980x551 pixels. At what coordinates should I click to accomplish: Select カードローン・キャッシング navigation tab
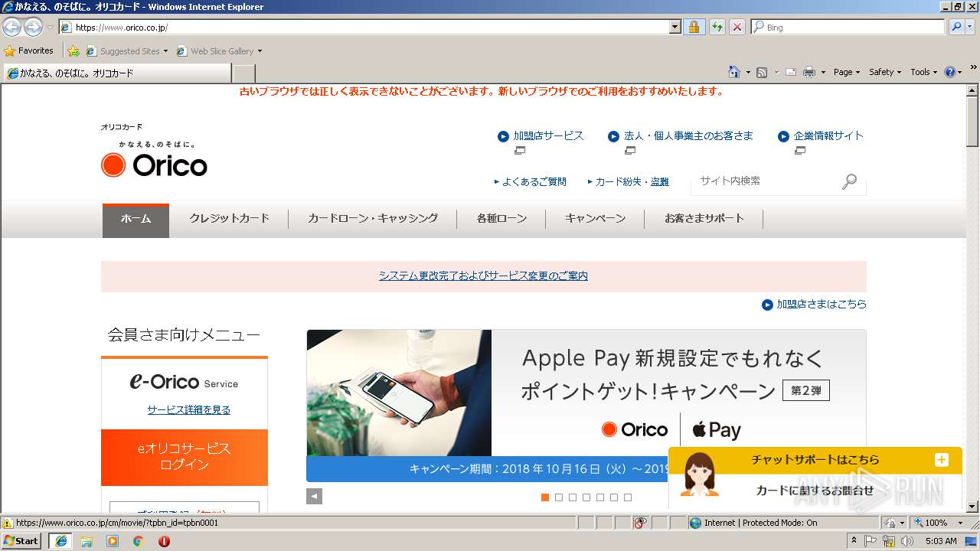click(x=373, y=219)
